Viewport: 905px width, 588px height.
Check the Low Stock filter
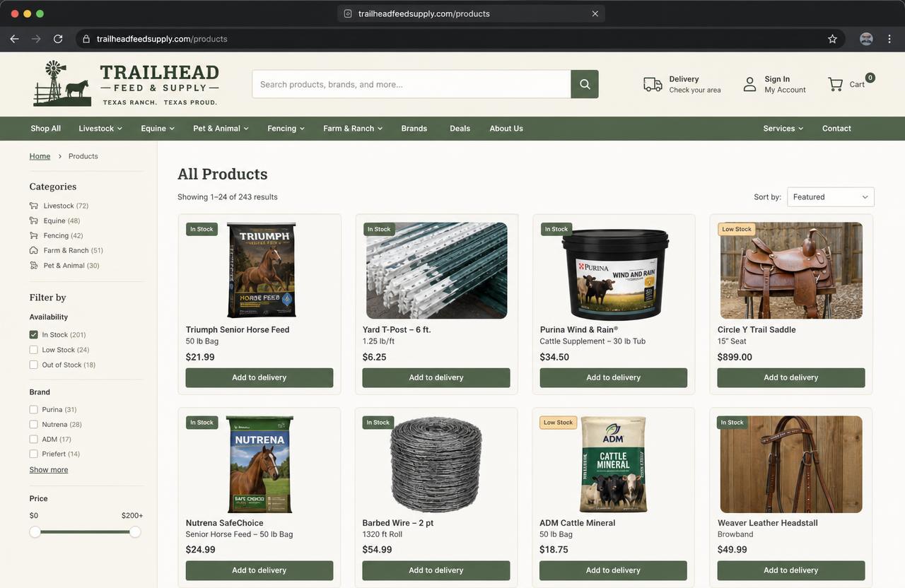33,350
